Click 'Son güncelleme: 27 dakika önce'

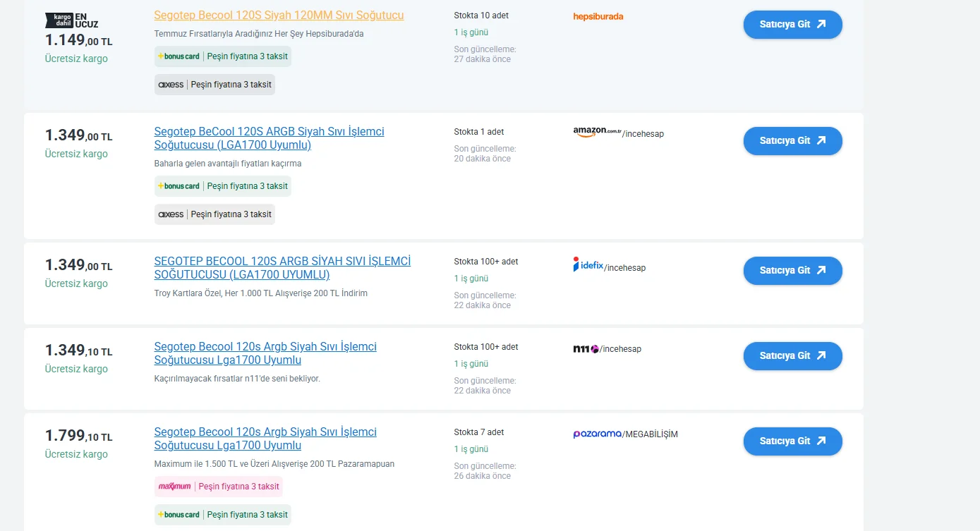[485, 54]
